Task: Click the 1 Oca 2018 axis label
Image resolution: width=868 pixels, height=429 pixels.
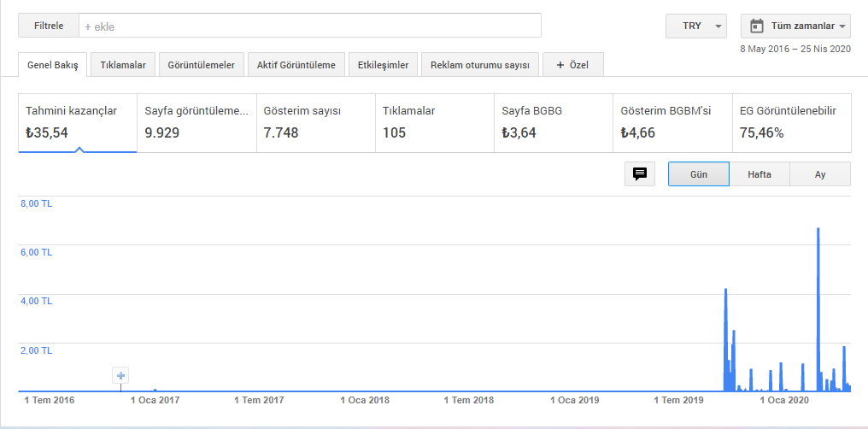Action: 365,400
